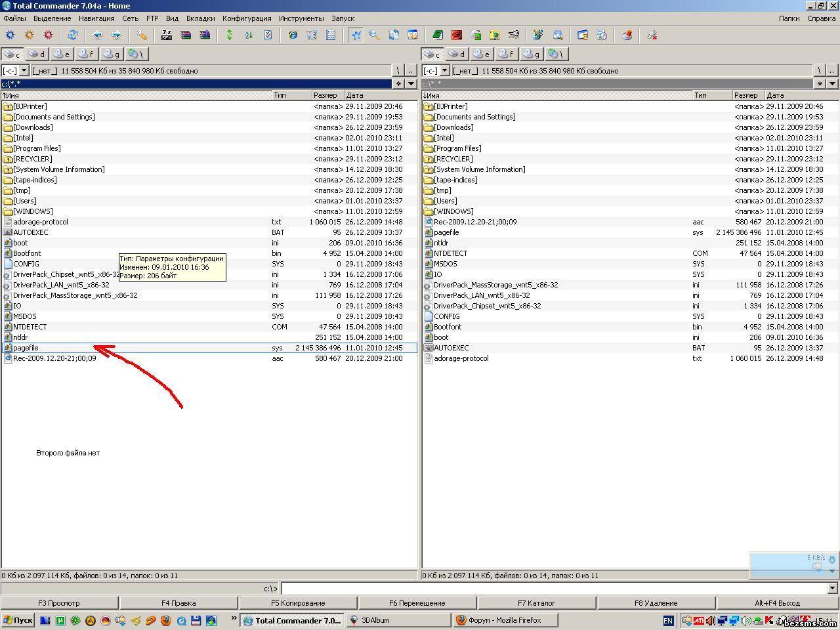
Task: Click the red gear toolbar icon
Action: [x=48, y=35]
